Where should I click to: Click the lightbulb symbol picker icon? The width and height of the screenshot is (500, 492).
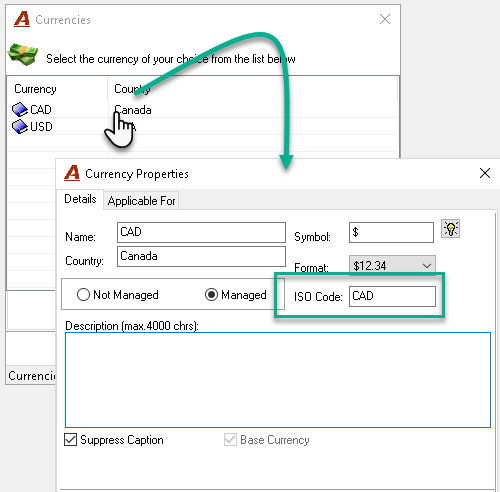450,229
